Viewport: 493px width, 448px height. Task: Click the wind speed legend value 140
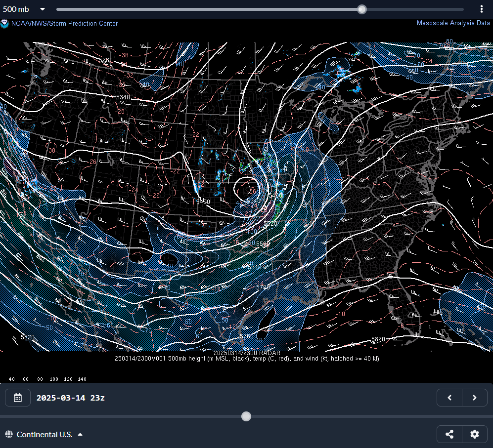click(x=82, y=379)
